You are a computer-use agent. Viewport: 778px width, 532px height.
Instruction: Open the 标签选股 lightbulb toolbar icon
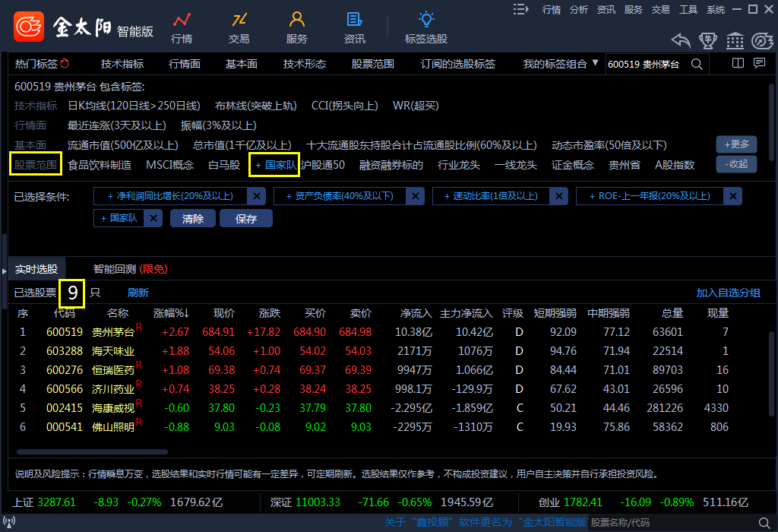pyautogui.click(x=426, y=28)
